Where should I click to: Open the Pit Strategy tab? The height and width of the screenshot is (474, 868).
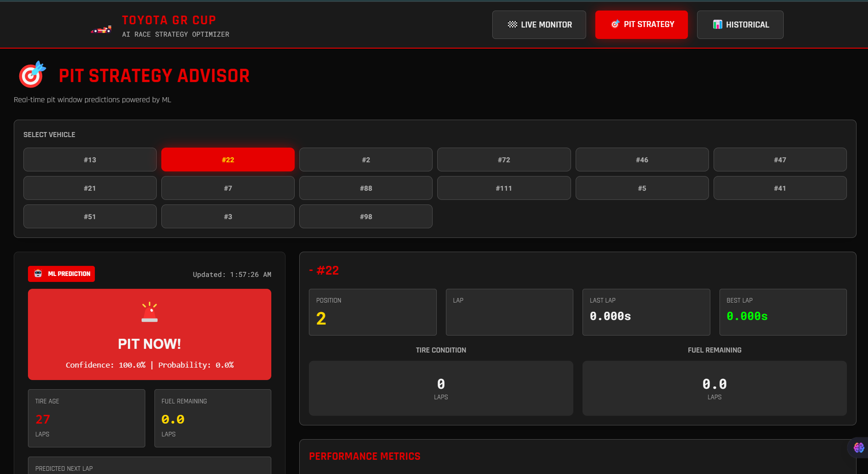coord(642,25)
